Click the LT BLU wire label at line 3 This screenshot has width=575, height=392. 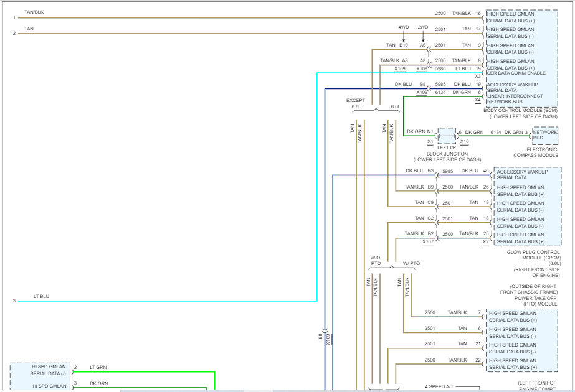click(x=41, y=297)
